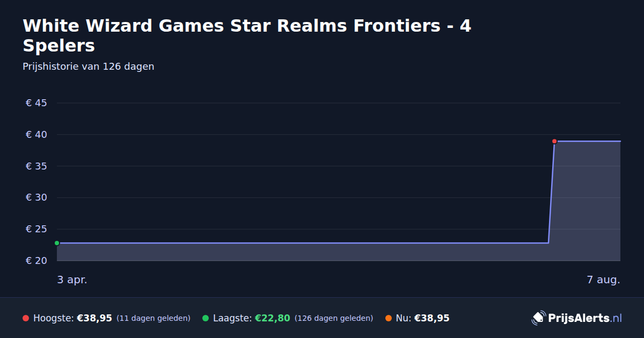The width and height of the screenshot is (644, 338).
Task: Click the orange current-price dot in legend
Action: pyautogui.click(x=389, y=318)
